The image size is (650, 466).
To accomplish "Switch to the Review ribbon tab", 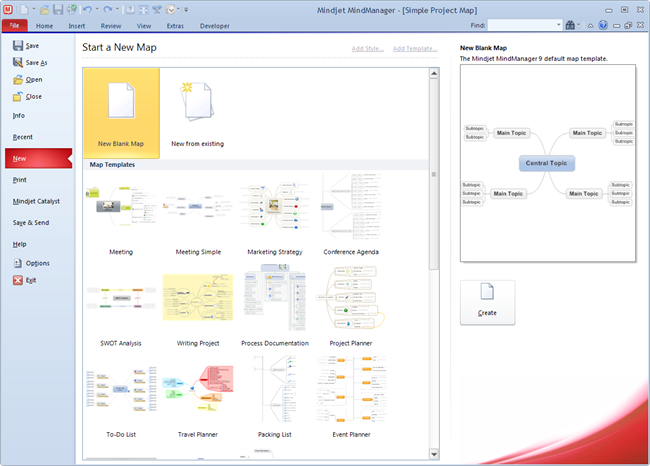I will coord(111,26).
